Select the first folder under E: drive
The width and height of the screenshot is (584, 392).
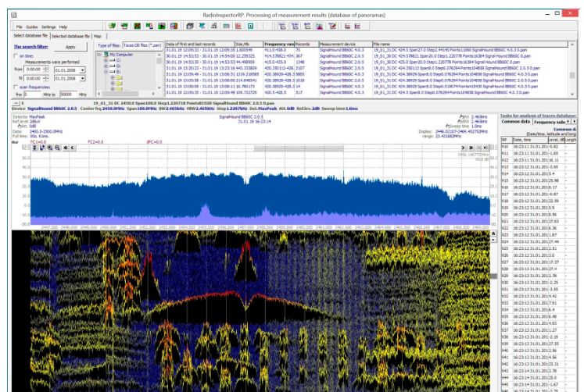click(x=119, y=78)
